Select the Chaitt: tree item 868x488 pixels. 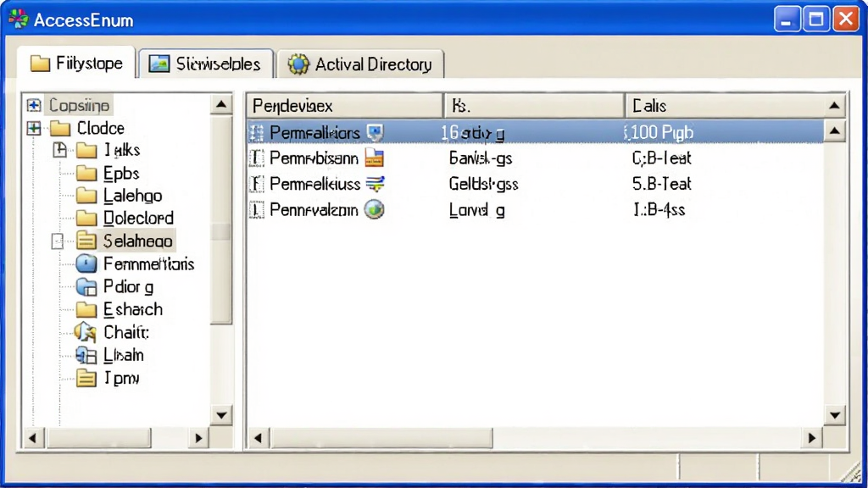click(126, 332)
